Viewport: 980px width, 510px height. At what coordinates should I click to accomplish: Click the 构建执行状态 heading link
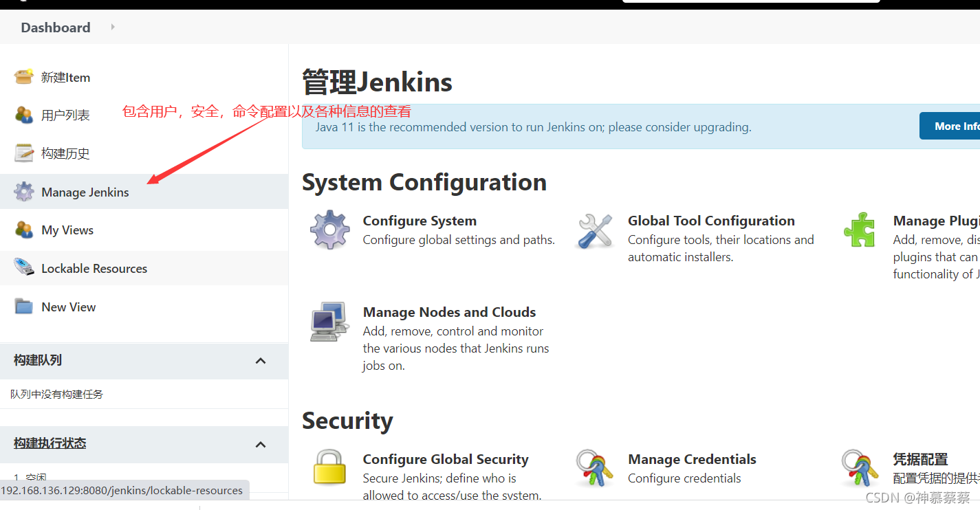pos(50,443)
